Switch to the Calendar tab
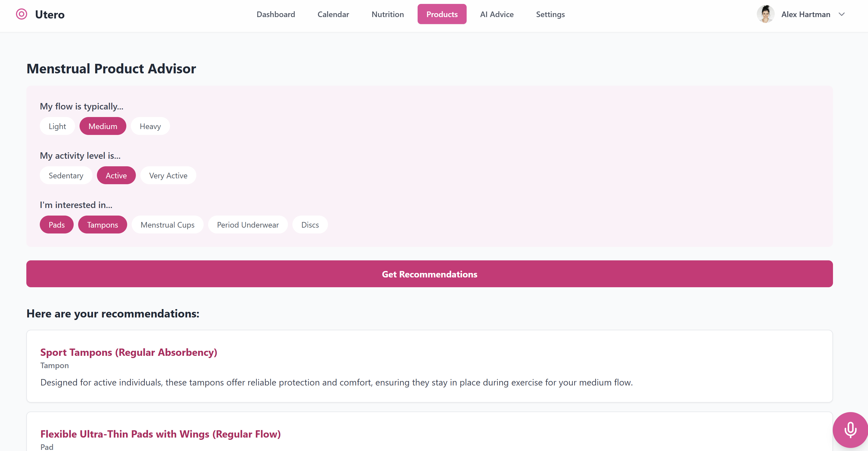This screenshot has height=451, width=868. [333, 14]
